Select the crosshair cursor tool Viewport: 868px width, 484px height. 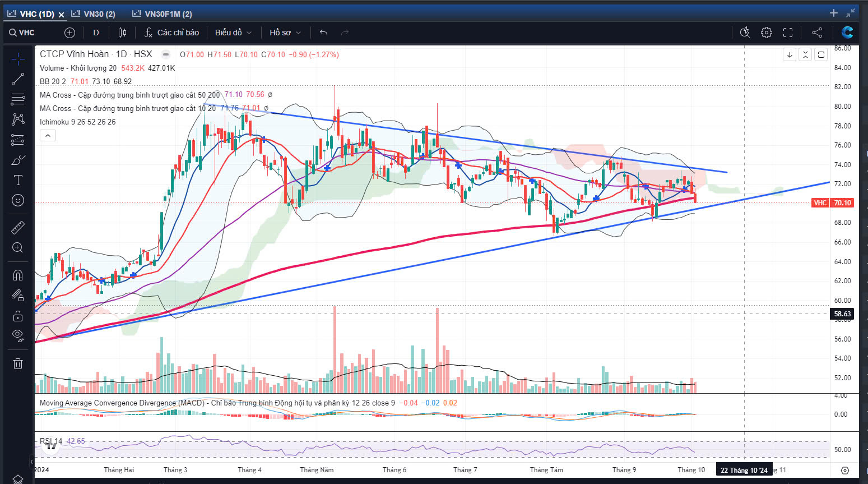tap(18, 59)
